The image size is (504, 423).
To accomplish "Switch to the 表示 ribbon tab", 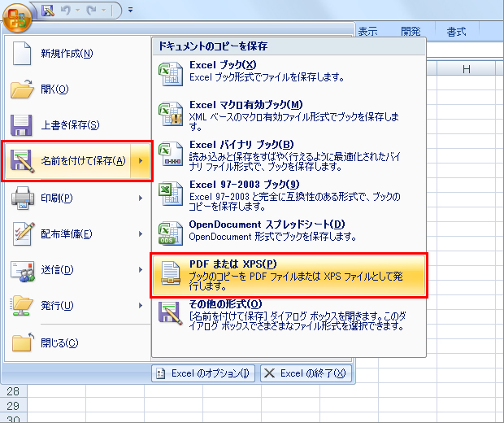I will coord(368,32).
